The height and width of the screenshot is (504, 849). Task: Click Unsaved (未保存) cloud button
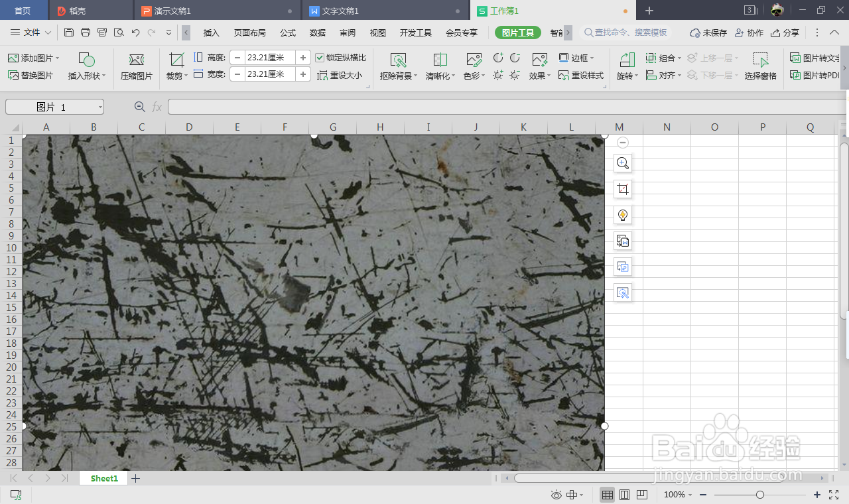pos(708,32)
